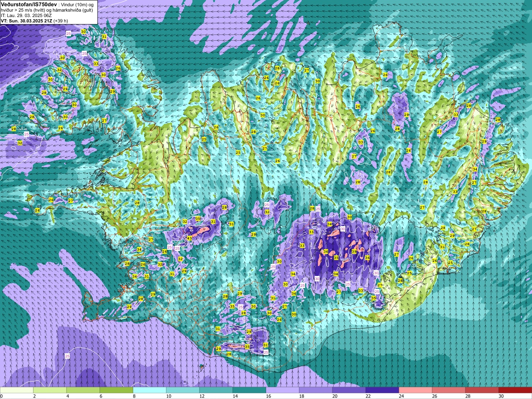This screenshot has height=399, width=532.
Task: Click the Veðurstofan/IS750dev title text
Action: pos(29,4)
